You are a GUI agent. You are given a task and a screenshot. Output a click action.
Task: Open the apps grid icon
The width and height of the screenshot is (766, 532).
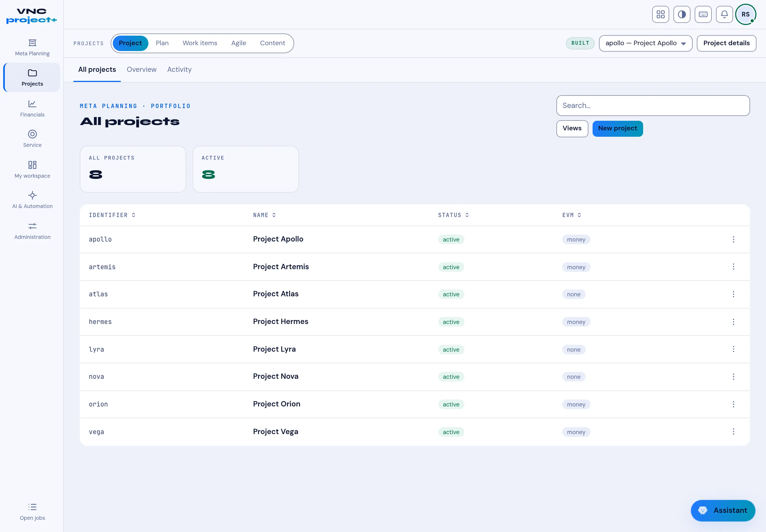(x=660, y=14)
